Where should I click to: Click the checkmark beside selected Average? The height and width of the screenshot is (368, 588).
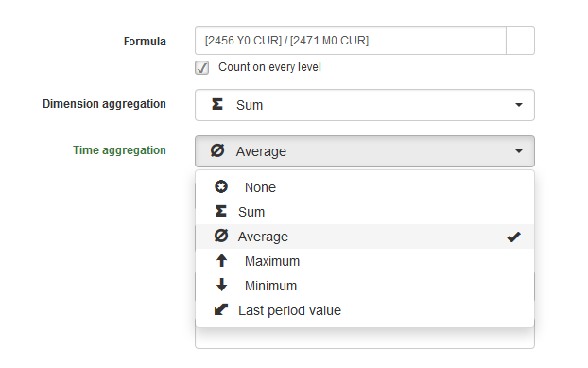513,237
